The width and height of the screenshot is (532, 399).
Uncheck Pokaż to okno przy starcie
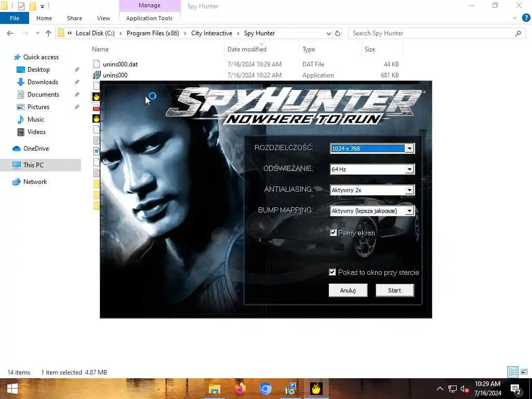[332, 272]
